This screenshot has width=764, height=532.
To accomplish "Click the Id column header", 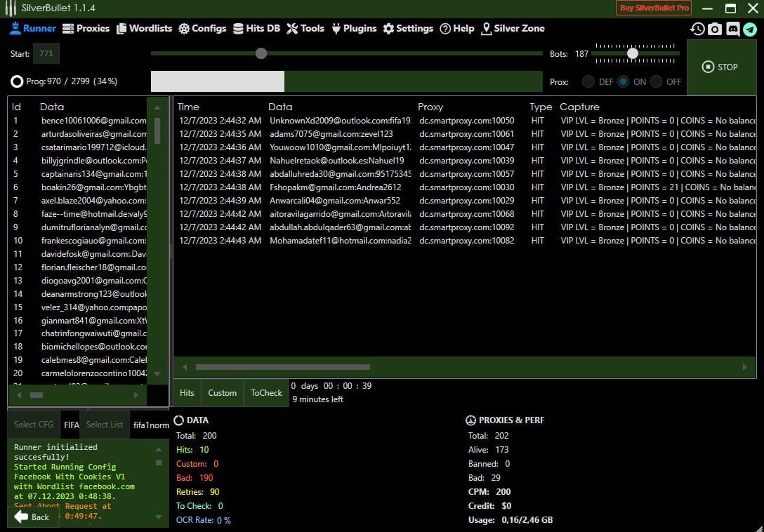I will point(17,107).
